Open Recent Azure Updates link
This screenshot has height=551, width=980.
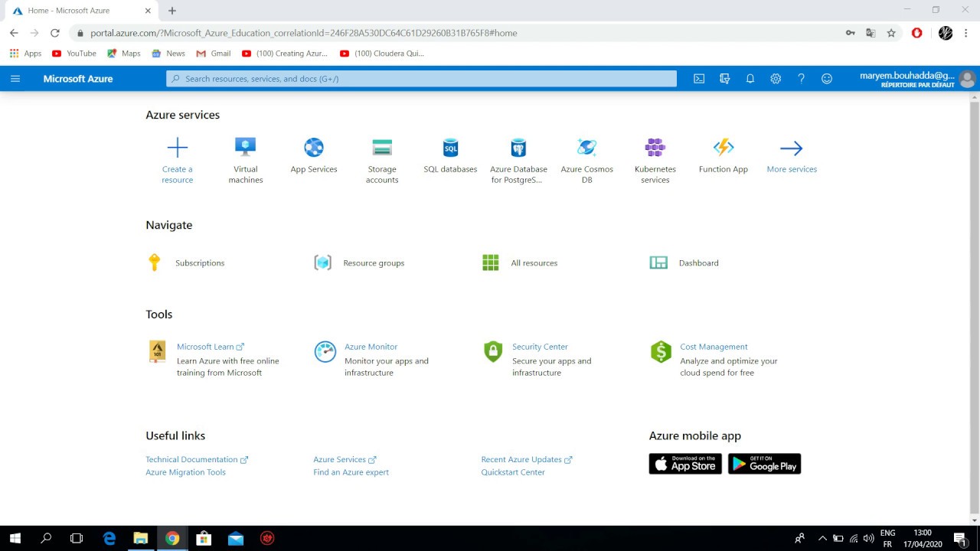[x=527, y=460]
